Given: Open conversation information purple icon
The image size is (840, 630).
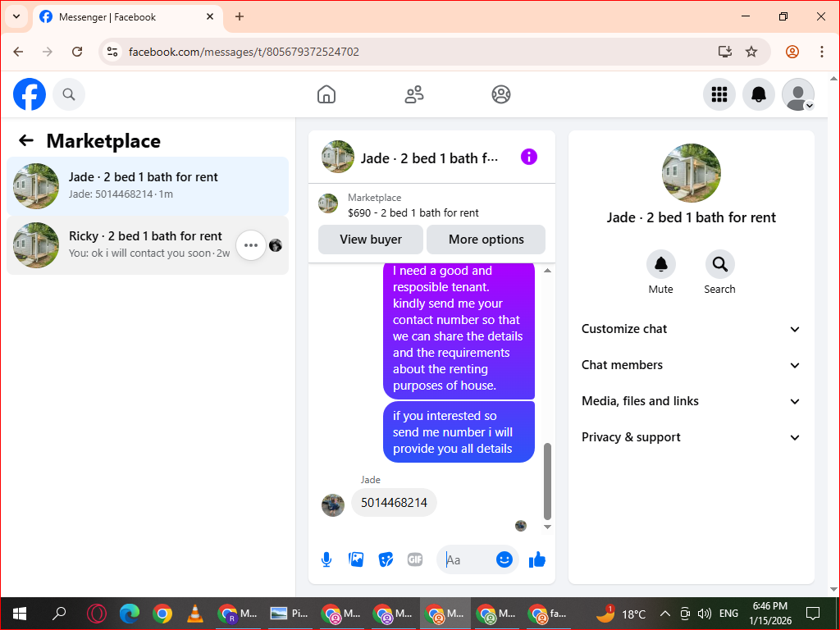Looking at the screenshot, I should pyautogui.click(x=529, y=157).
